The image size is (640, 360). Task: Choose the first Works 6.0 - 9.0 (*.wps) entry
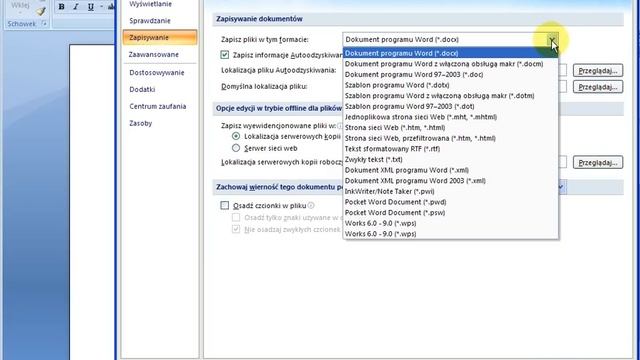click(x=451, y=223)
